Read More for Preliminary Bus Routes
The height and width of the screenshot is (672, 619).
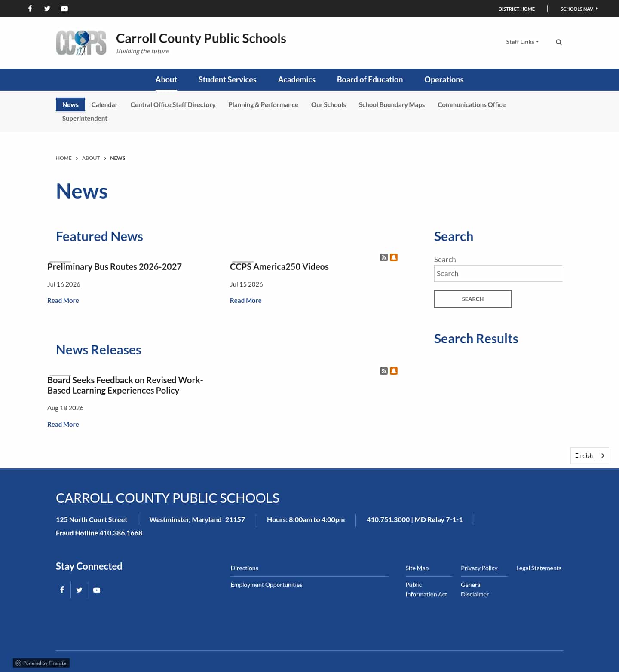click(63, 300)
